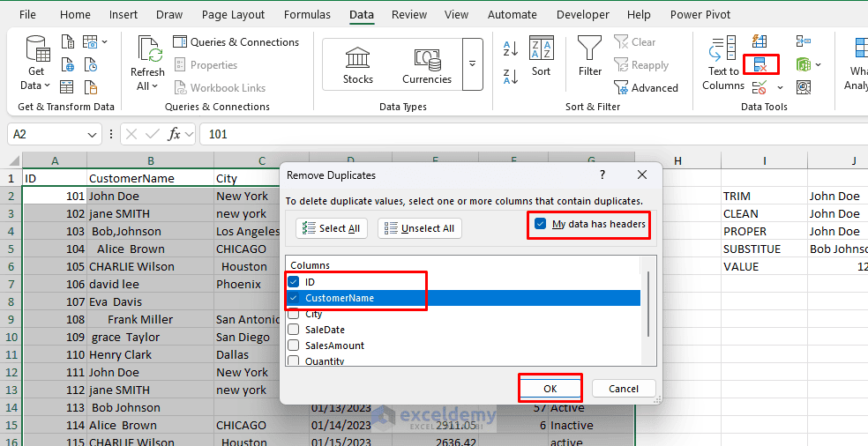Click Unselect All in the dialog
The width and height of the screenshot is (868, 446).
point(420,228)
